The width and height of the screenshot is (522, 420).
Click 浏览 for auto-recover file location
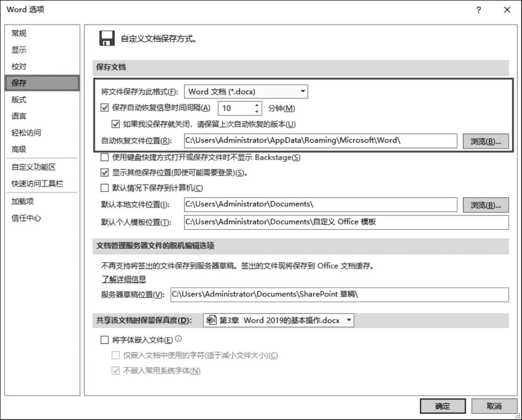coord(486,141)
